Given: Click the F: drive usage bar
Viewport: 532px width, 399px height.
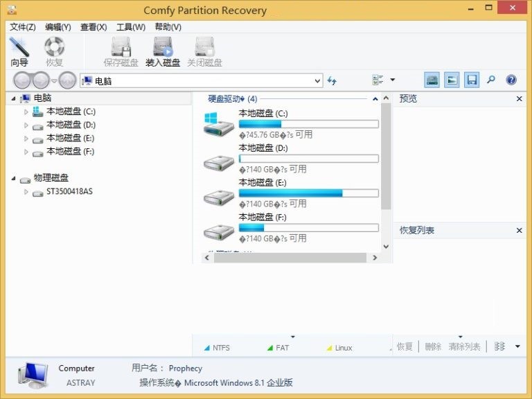Looking at the screenshot, I should tap(309, 228).
